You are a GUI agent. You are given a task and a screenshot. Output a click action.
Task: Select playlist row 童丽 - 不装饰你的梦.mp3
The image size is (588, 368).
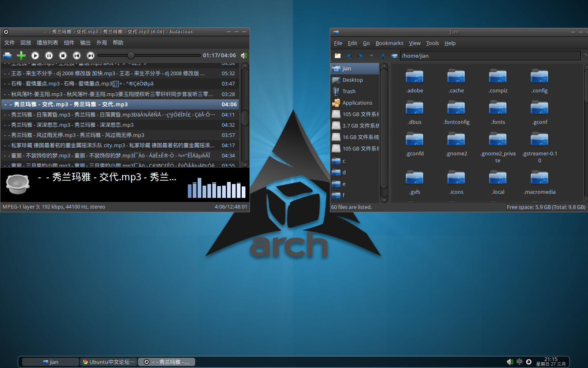pos(120,156)
